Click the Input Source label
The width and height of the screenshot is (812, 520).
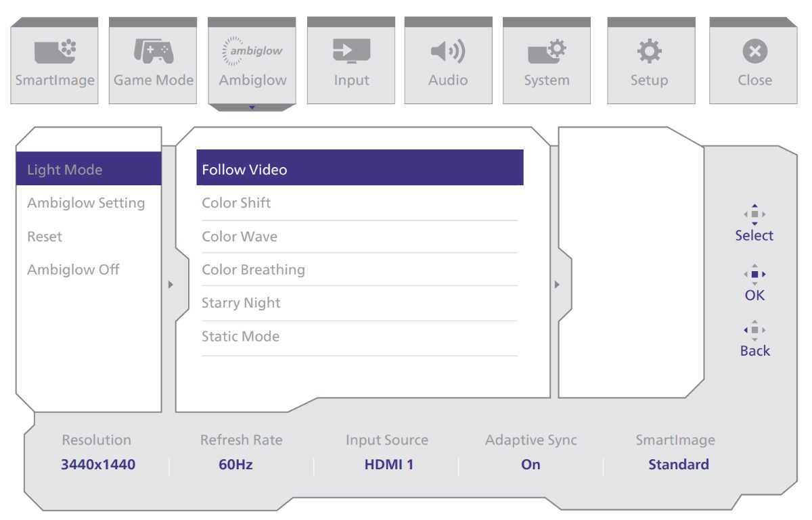387,440
